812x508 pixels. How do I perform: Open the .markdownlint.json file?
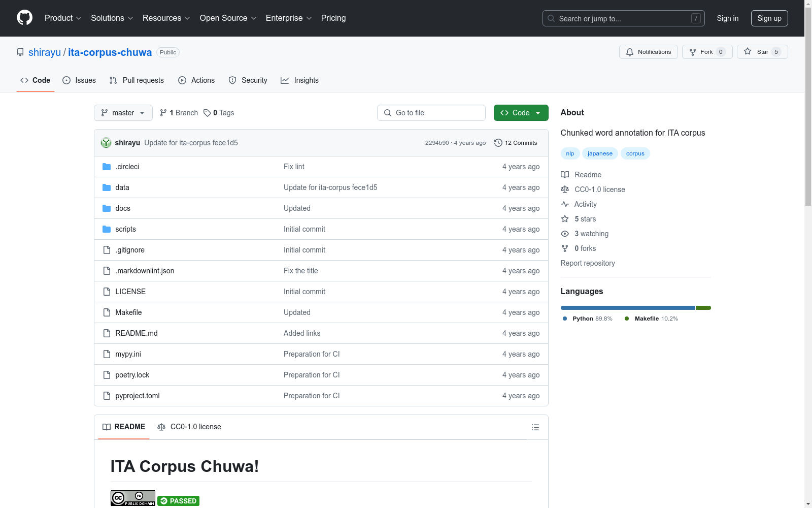point(145,271)
